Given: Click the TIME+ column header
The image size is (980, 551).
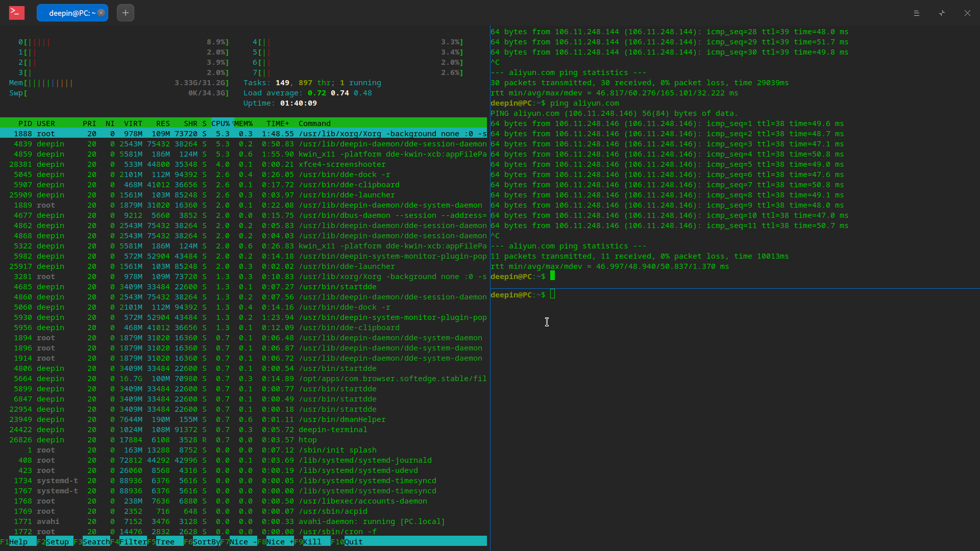Looking at the screenshot, I should (278, 123).
